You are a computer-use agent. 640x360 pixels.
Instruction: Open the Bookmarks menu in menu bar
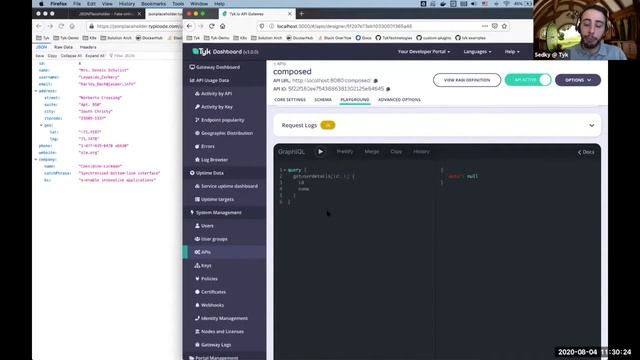pos(153,4)
